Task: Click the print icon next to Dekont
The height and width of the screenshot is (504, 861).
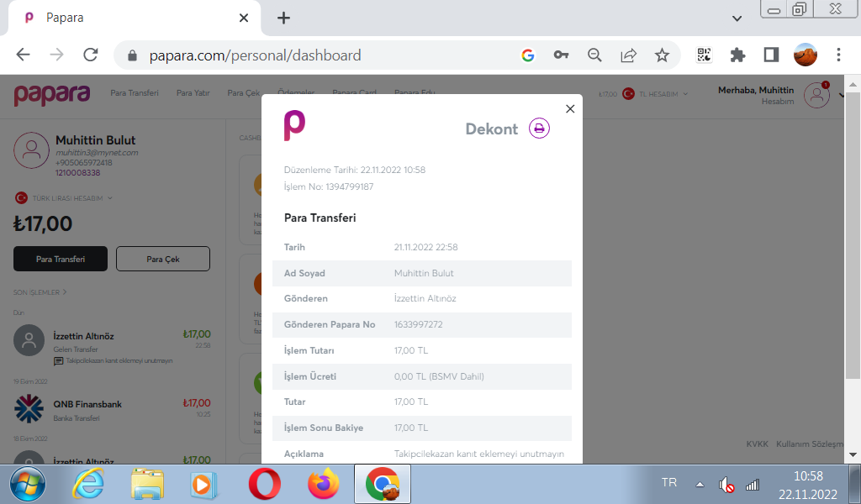Action: click(x=539, y=129)
